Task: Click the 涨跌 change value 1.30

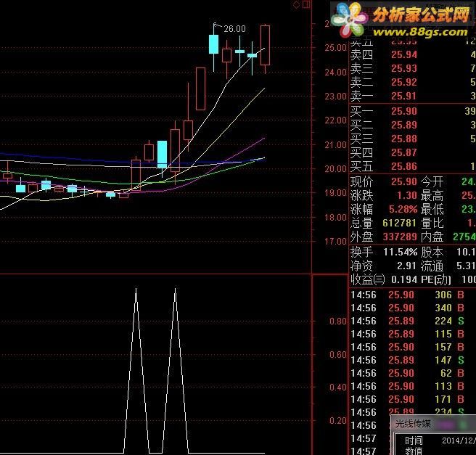Action: [407, 195]
